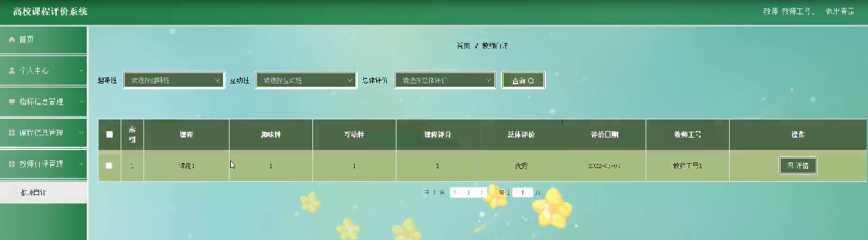Click the 详情 details button for 课程1

point(798,166)
